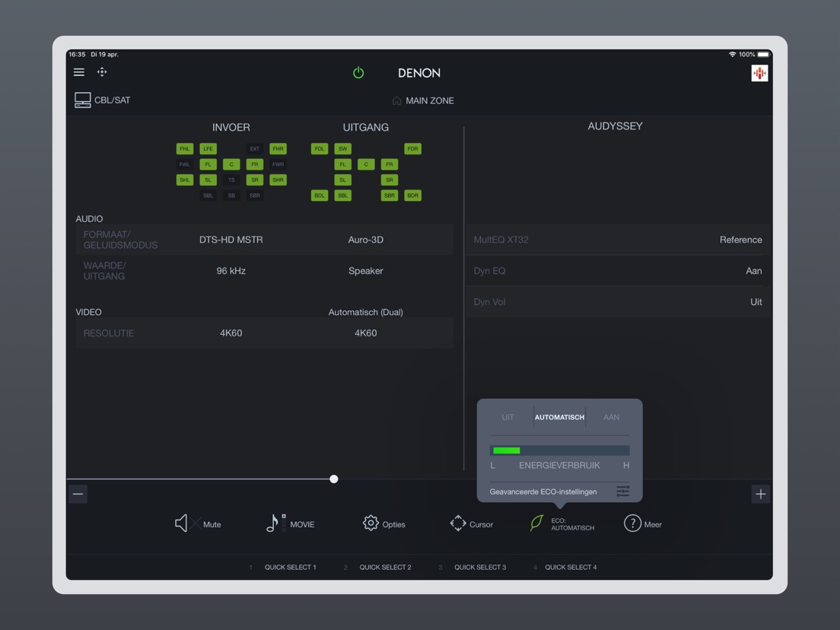Open Geavanceerde ECO-instellingen
The height and width of the screenshot is (630, 840).
tap(542, 492)
